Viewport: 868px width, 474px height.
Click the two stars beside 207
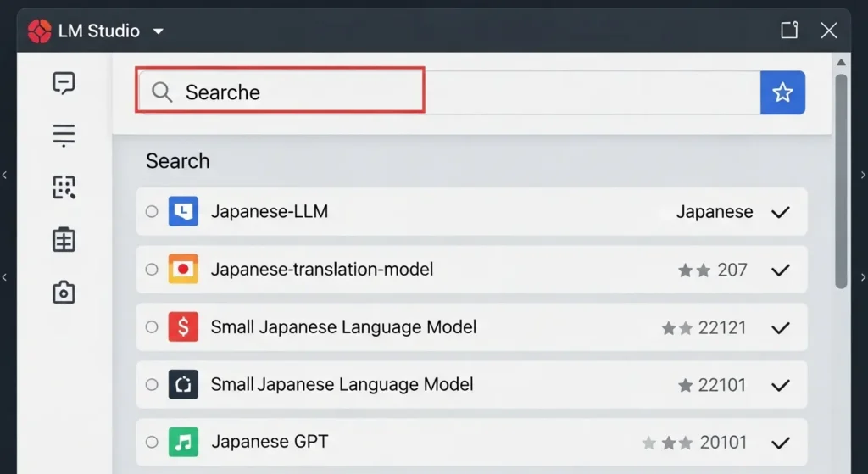pos(694,270)
